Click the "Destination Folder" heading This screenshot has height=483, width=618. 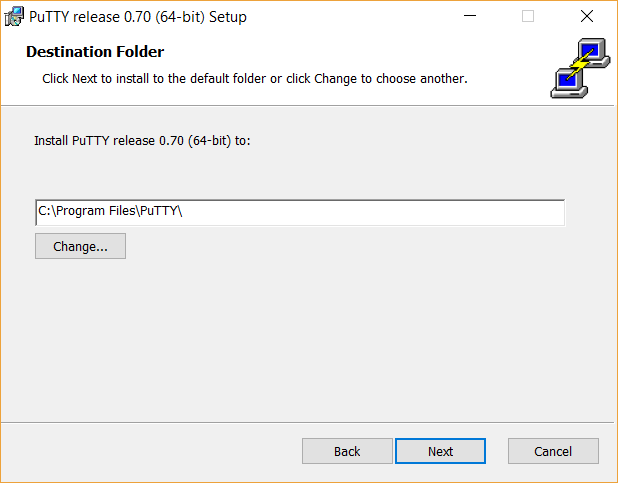(95, 52)
